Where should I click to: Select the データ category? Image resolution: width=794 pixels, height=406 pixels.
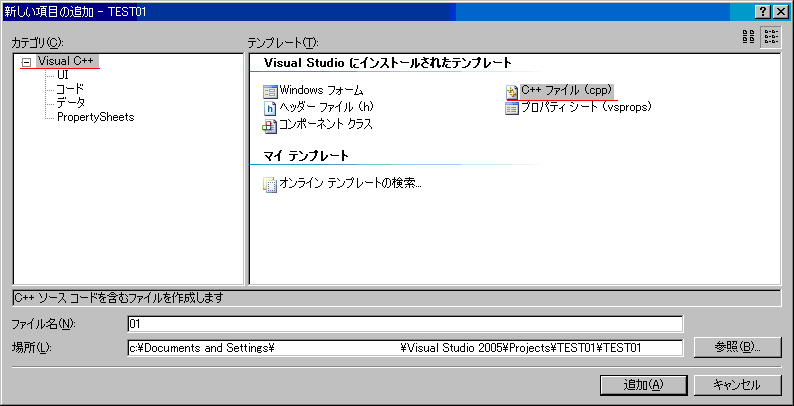(x=71, y=103)
